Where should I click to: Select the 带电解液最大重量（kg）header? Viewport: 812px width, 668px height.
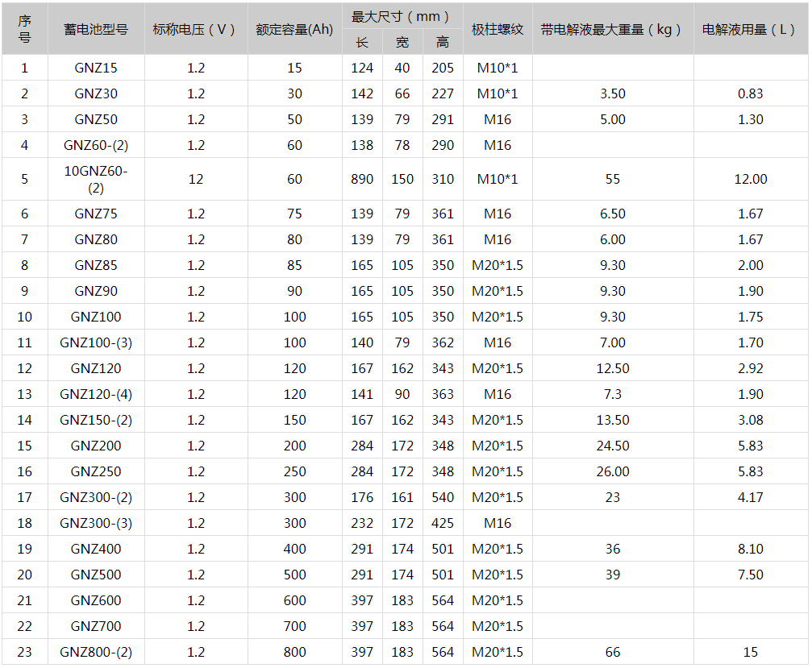click(612, 29)
